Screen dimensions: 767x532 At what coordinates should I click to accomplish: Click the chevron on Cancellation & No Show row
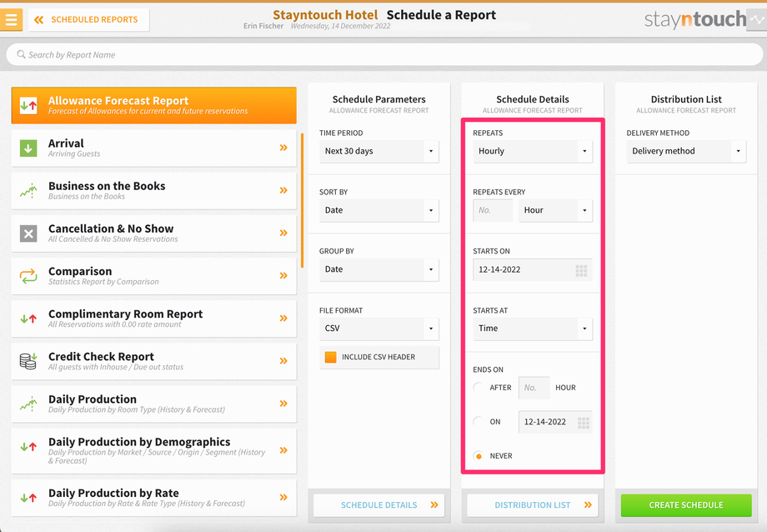click(x=283, y=233)
